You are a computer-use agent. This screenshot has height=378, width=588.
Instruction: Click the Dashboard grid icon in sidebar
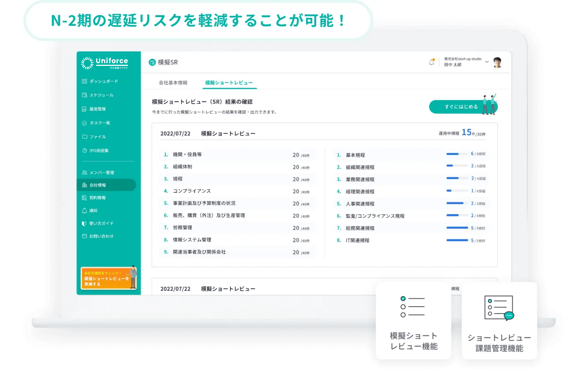(84, 81)
